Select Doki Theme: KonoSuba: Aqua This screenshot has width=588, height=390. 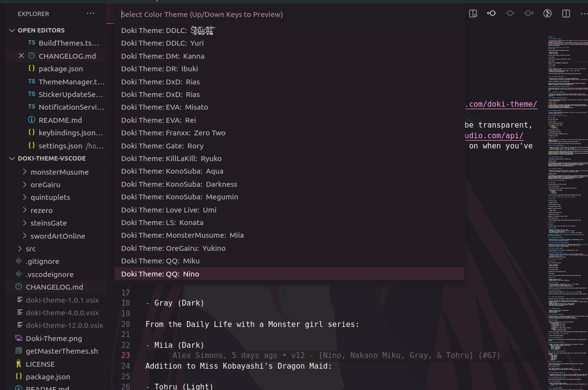[x=289, y=171]
